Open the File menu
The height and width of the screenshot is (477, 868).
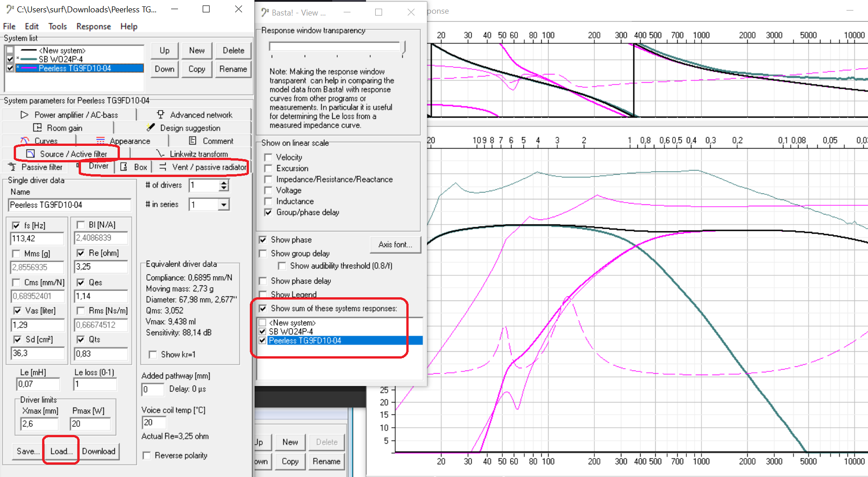pyautogui.click(x=9, y=27)
